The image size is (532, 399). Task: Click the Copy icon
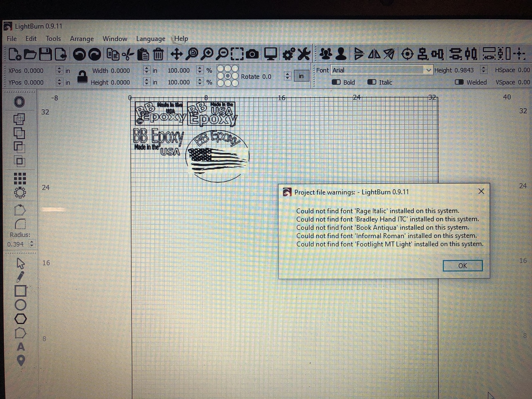coord(113,54)
